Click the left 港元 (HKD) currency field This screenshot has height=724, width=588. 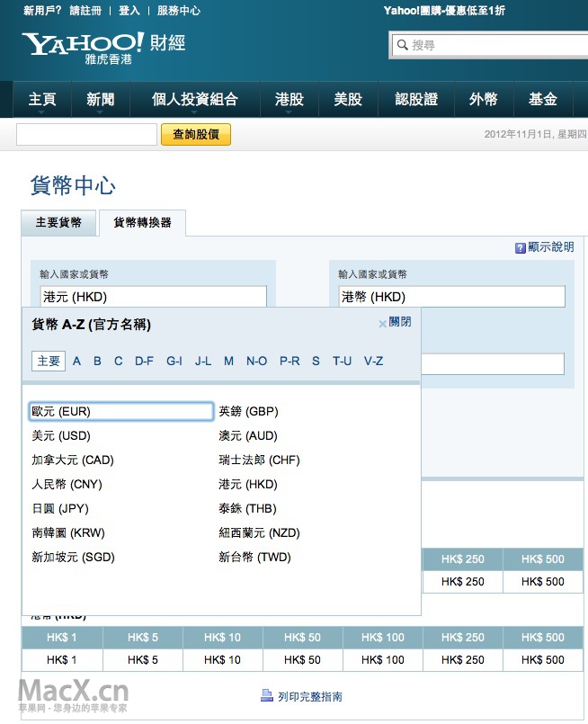tap(153, 297)
